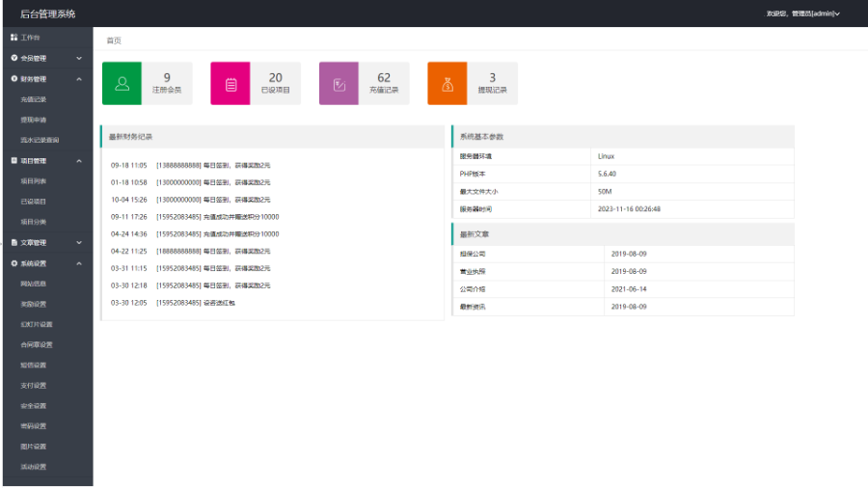Click the 首页 breadcrumb tab
The width and height of the screenshot is (868, 488).
pyautogui.click(x=114, y=41)
